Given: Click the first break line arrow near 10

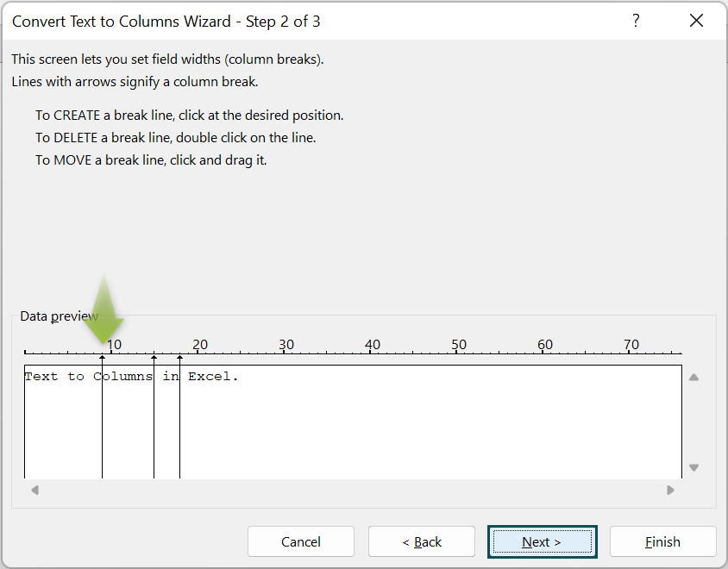Looking at the screenshot, I should tap(103, 357).
